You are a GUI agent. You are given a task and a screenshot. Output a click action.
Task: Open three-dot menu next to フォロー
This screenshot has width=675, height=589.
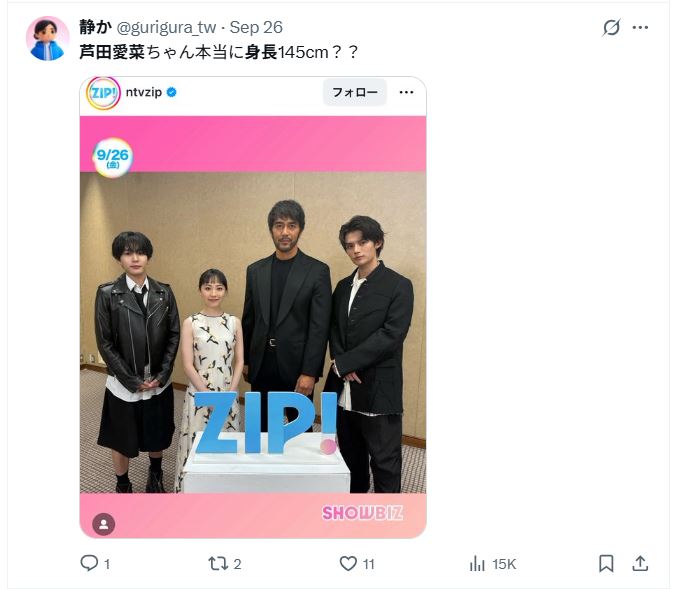tap(406, 93)
